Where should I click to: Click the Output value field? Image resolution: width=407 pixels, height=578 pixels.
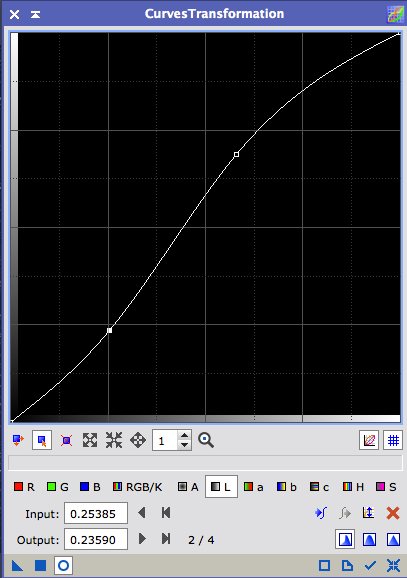pyautogui.click(x=96, y=539)
